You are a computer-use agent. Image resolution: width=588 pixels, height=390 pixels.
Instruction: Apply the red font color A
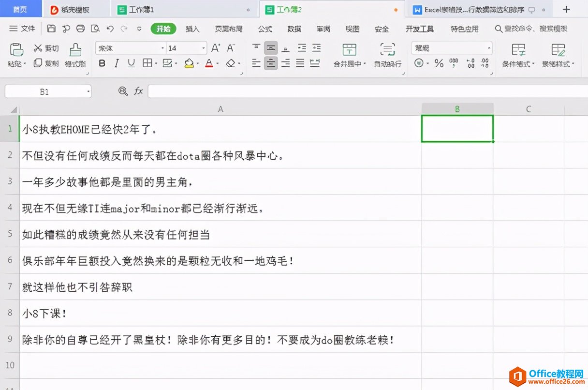[208, 63]
